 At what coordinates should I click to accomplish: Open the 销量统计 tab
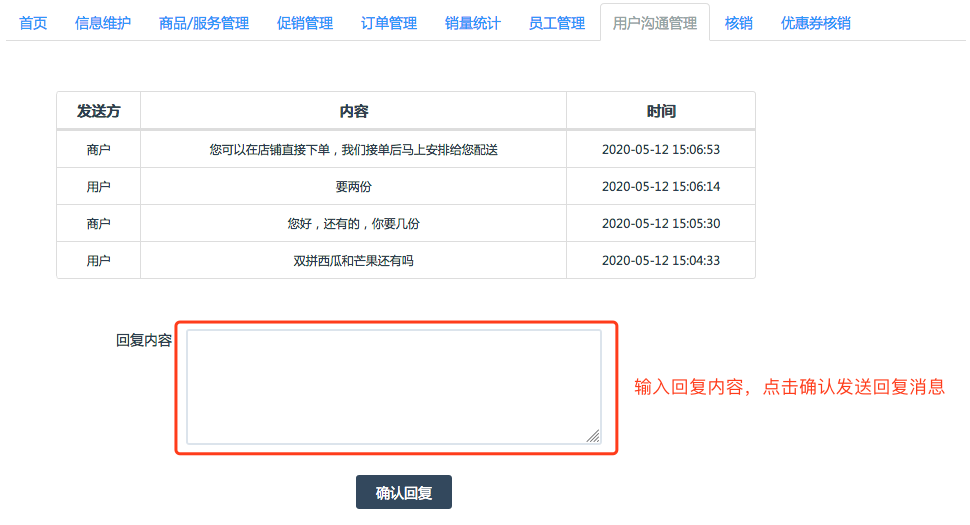(x=473, y=23)
